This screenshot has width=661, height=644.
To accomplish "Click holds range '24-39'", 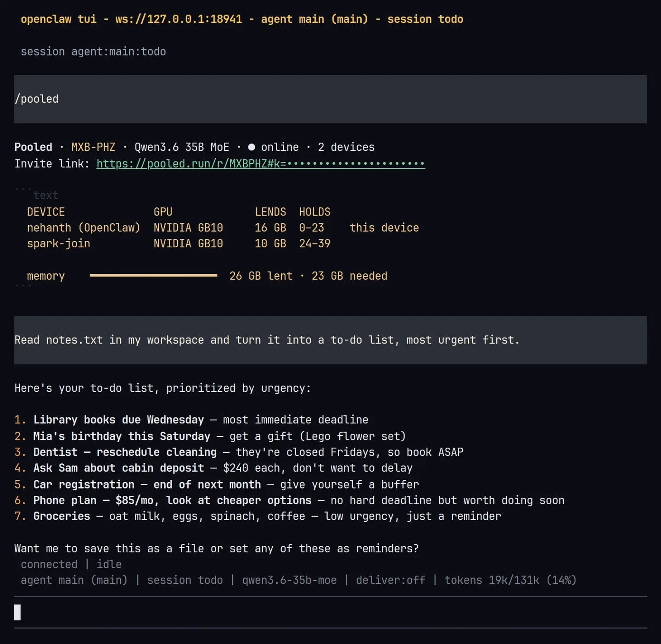I will (x=315, y=244).
